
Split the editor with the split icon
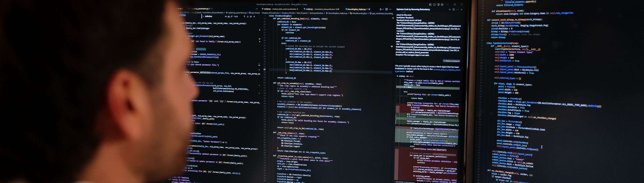click(x=386, y=9)
